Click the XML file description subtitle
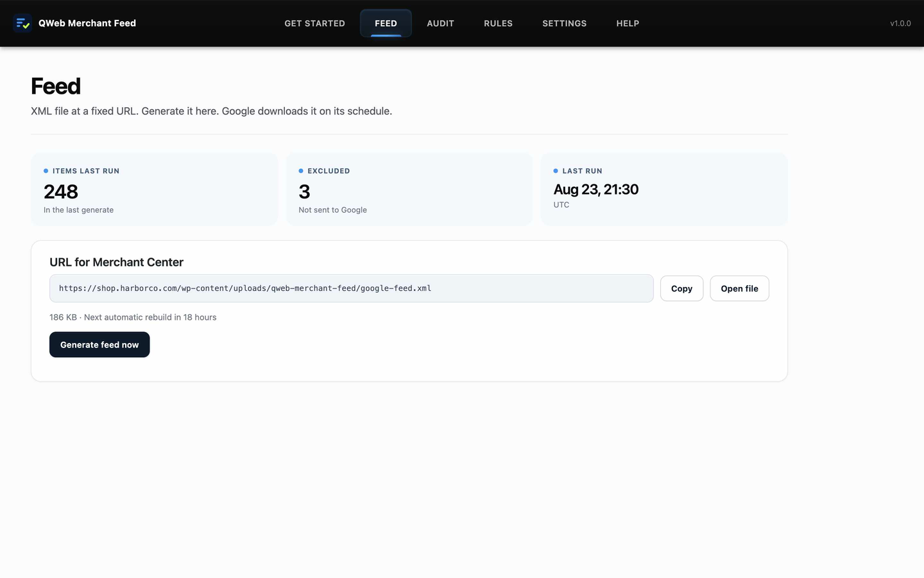 [211, 111]
